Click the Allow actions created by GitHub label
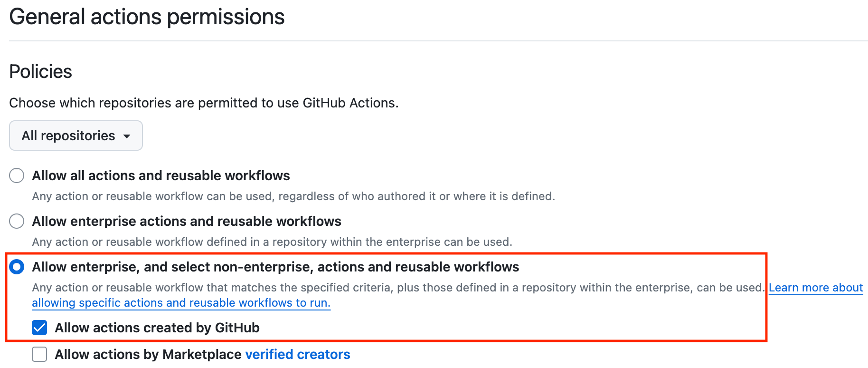Screen dimensions: 868x368 [157, 328]
